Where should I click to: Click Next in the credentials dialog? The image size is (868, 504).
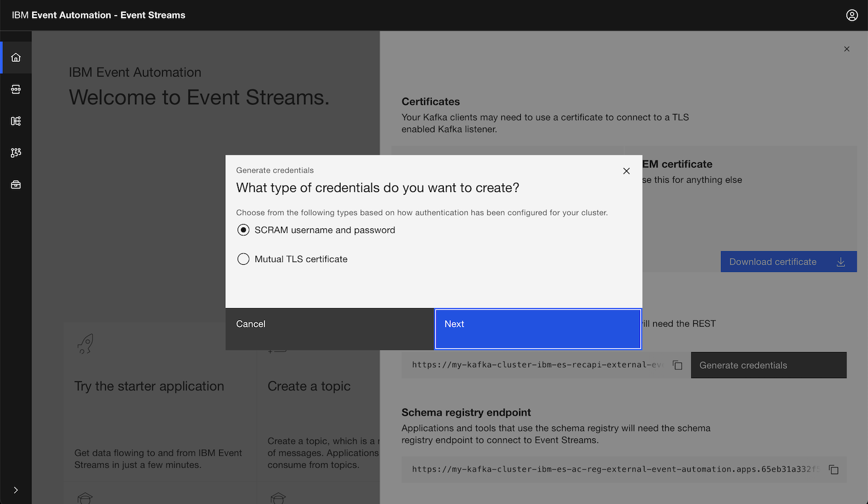pyautogui.click(x=538, y=329)
